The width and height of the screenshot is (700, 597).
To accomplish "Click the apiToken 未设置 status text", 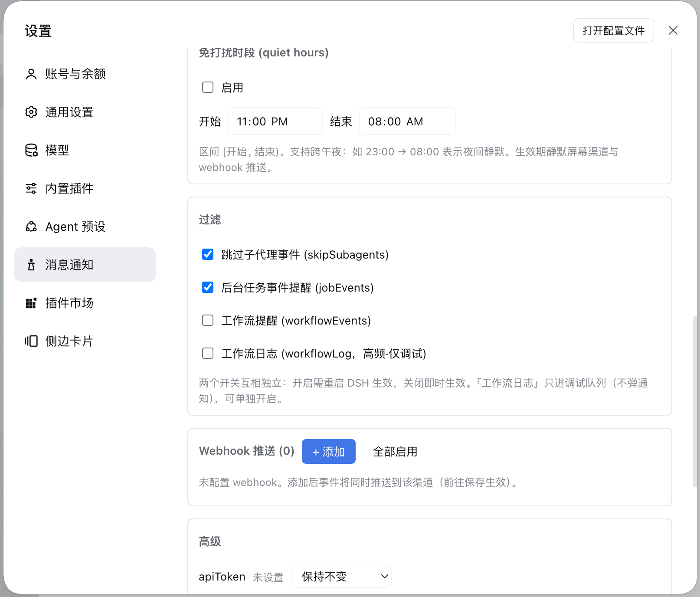I will click(268, 577).
